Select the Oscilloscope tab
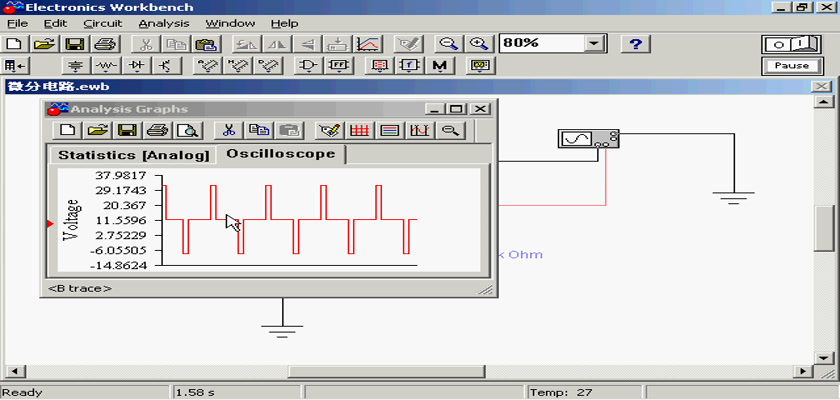The height and width of the screenshot is (400, 840). tap(281, 154)
